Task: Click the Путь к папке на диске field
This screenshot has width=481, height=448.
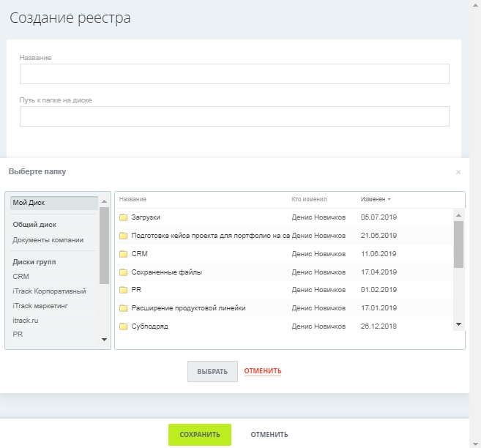Action: click(x=234, y=116)
